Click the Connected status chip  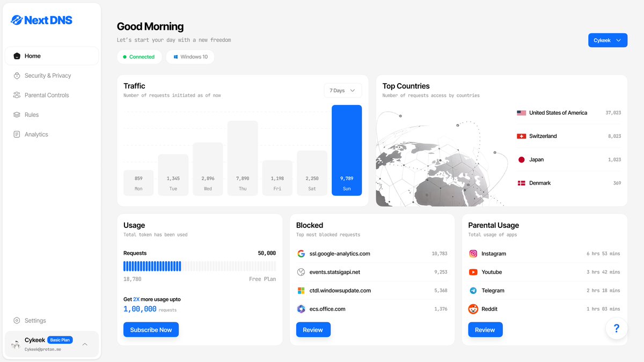click(x=139, y=57)
